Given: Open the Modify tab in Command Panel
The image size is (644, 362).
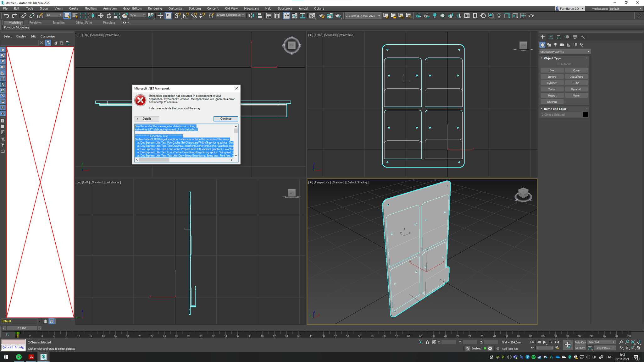Looking at the screenshot, I should [551, 37].
